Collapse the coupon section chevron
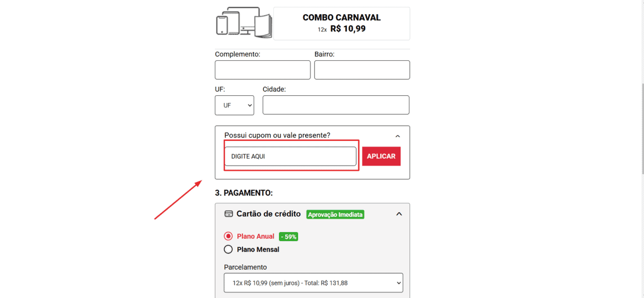This screenshot has width=644, height=298. pyautogui.click(x=397, y=136)
